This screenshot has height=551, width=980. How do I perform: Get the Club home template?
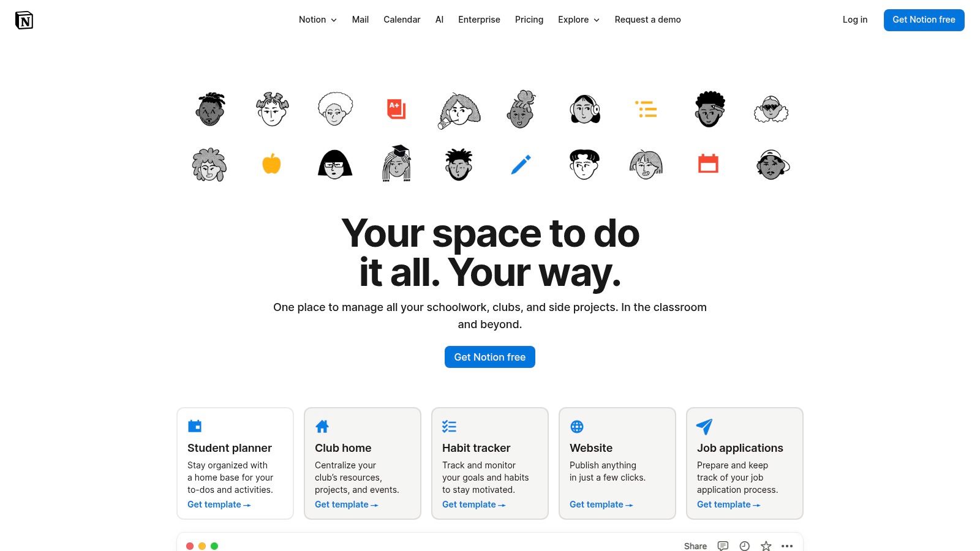(x=346, y=504)
